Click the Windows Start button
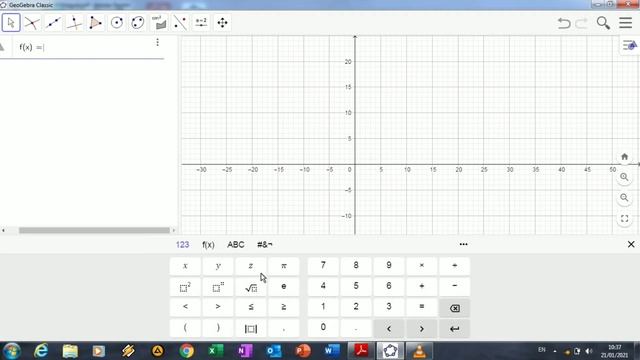Image resolution: width=640 pixels, height=360 pixels. point(12,351)
